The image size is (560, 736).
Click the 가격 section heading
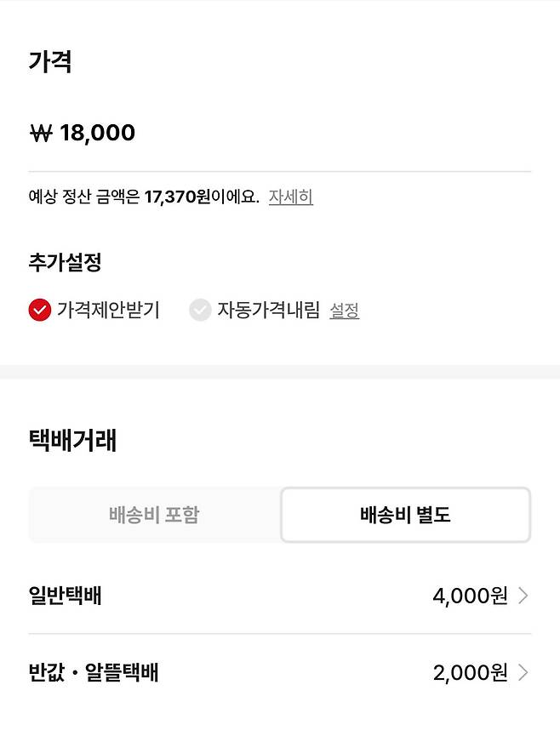(50, 62)
